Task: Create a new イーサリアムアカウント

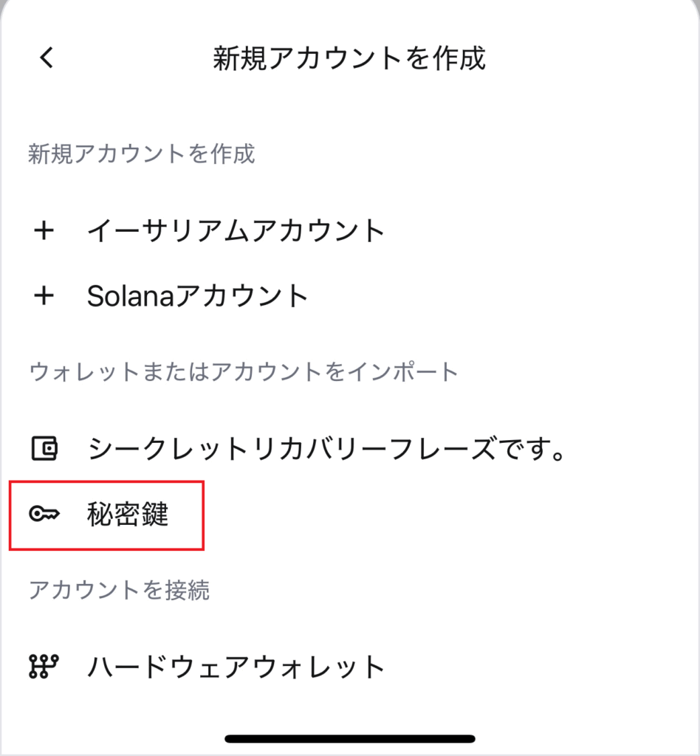Action: tap(236, 231)
